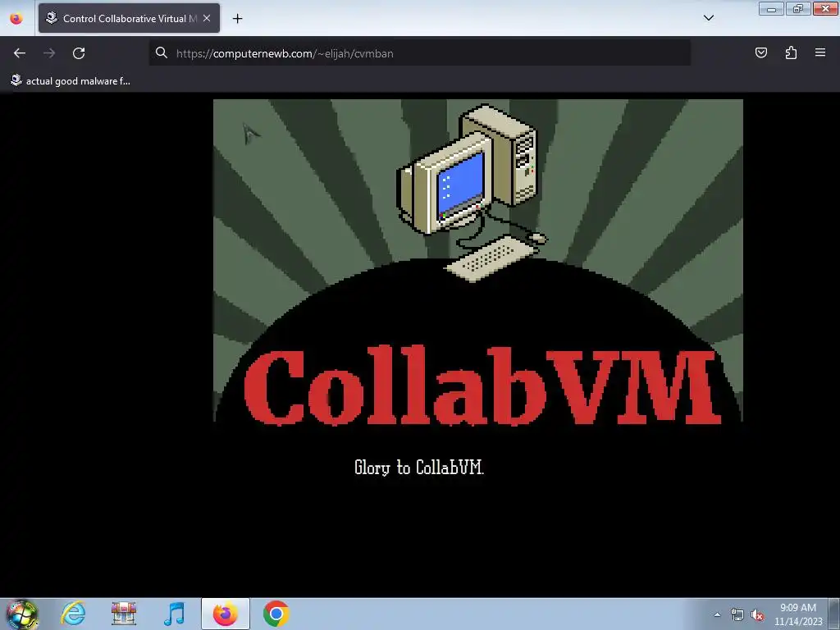Click the forward navigation arrow
The height and width of the screenshot is (630, 840).
coord(49,53)
